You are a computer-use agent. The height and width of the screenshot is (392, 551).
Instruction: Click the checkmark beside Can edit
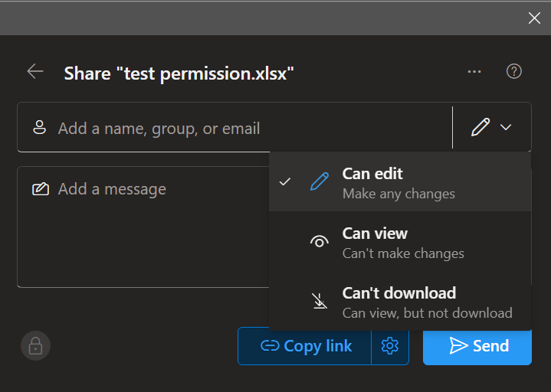click(285, 182)
